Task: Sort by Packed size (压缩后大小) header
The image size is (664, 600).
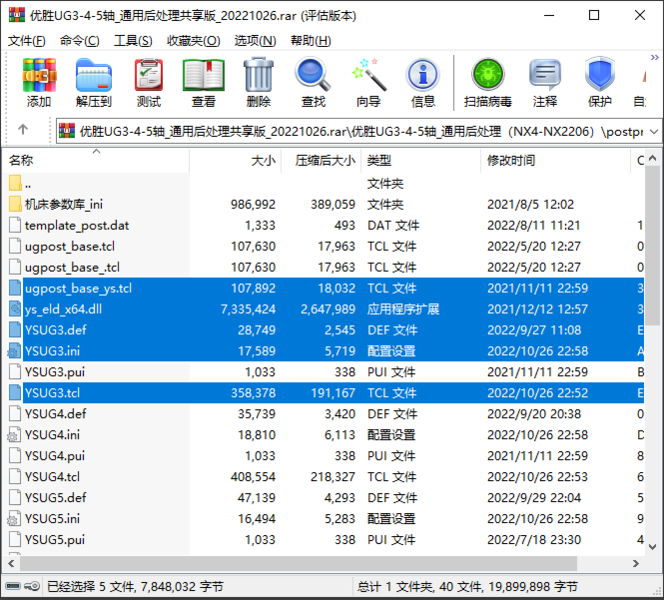Action: tap(321, 160)
